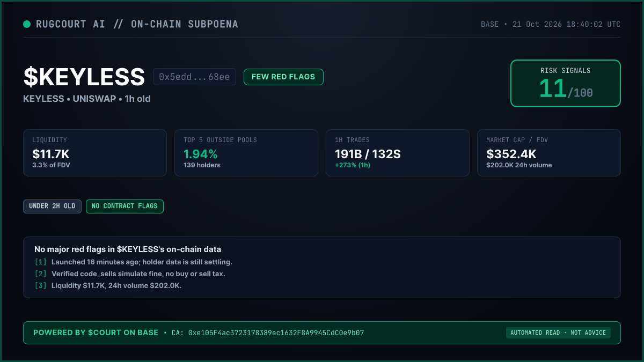
Task: Click the MARKET CAP / FDV card
Action: coord(549,153)
